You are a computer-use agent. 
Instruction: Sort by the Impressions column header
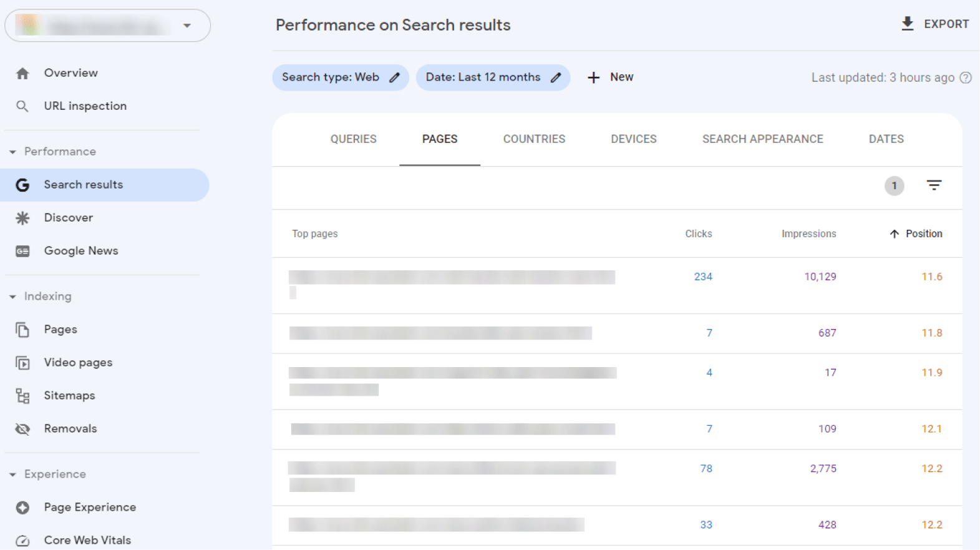pyautogui.click(x=808, y=233)
